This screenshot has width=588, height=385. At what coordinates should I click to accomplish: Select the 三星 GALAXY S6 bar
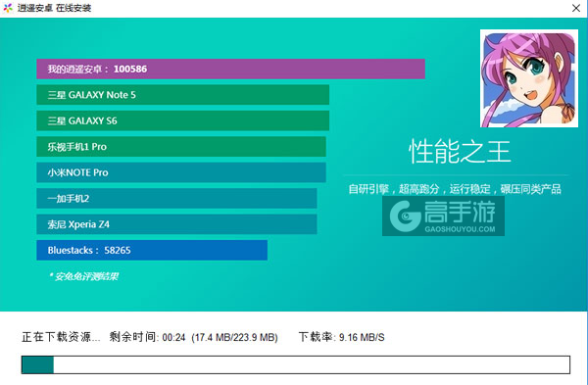[182, 120]
